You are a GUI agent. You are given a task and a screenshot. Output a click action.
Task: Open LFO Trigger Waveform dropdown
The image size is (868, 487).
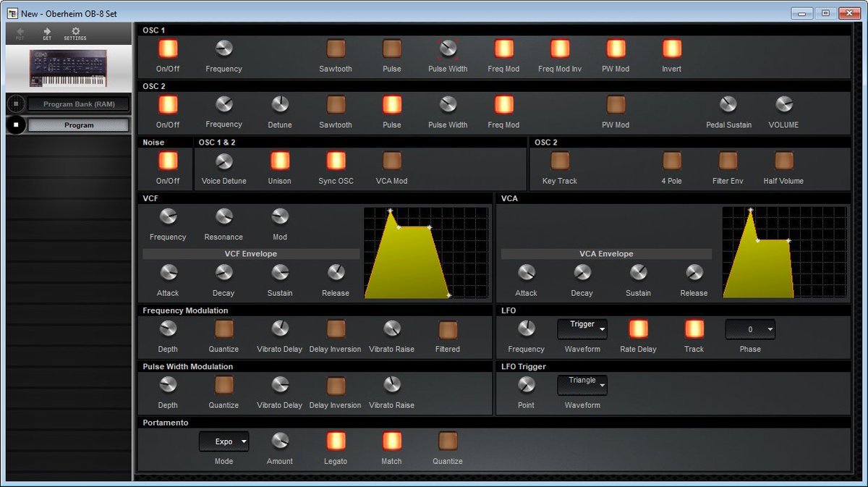pyautogui.click(x=582, y=385)
